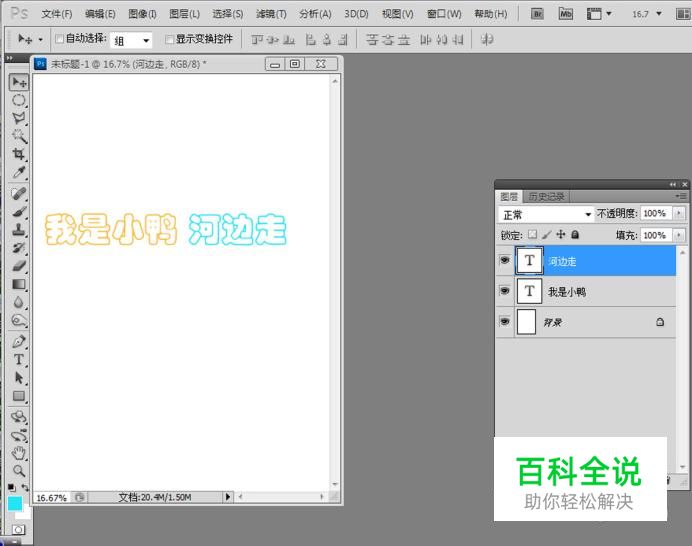This screenshot has height=546, width=692.
Task: Select the Zoom tool
Action: (x=19, y=471)
